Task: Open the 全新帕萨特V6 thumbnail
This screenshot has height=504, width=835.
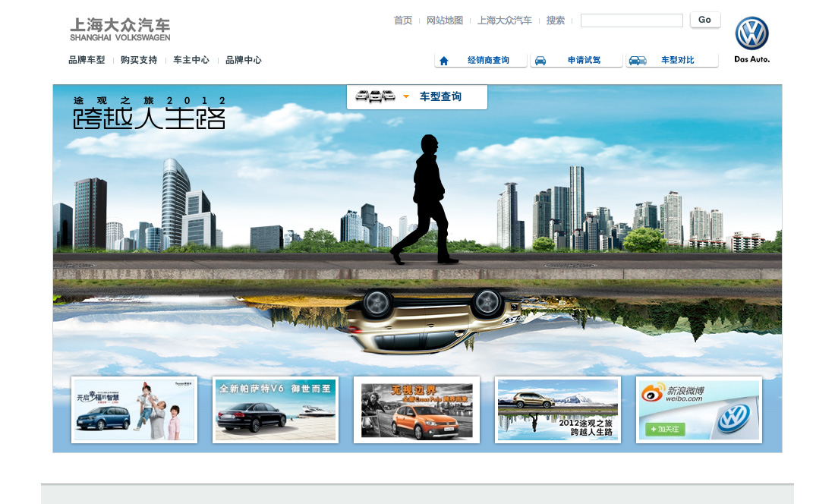Action: click(x=276, y=410)
